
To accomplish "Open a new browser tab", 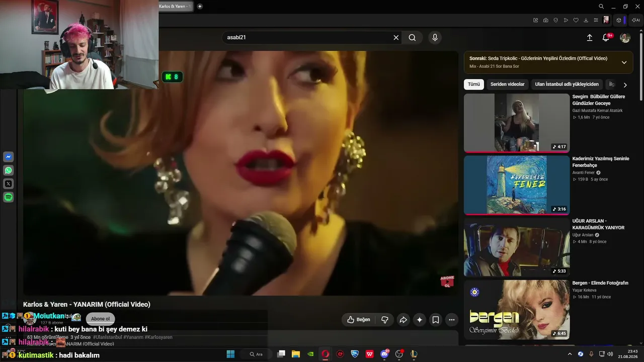I will 200,6.
